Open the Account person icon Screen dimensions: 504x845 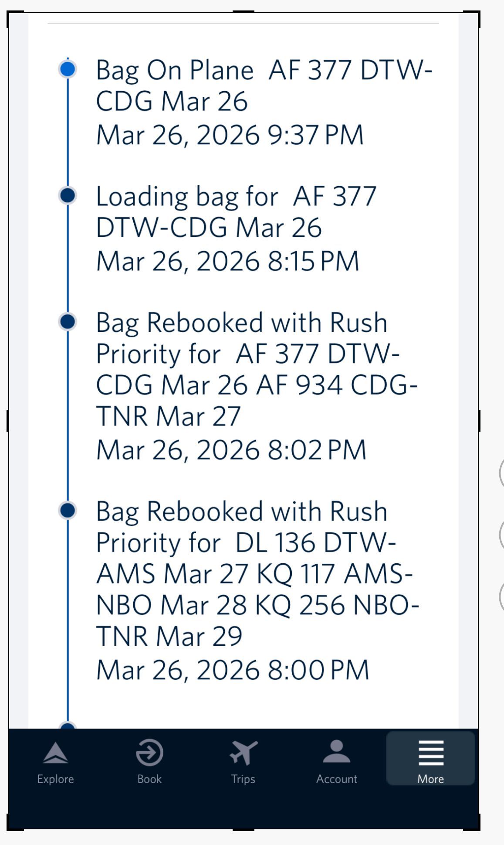tap(336, 752)
